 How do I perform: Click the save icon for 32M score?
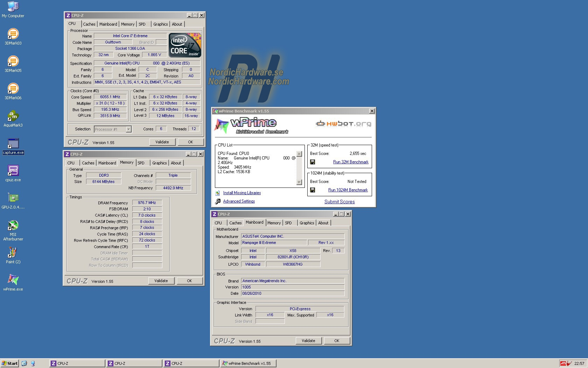coord(313,162)
